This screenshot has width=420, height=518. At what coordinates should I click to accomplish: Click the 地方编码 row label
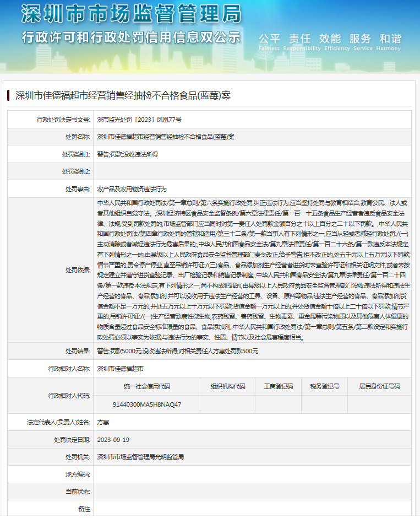78,474
